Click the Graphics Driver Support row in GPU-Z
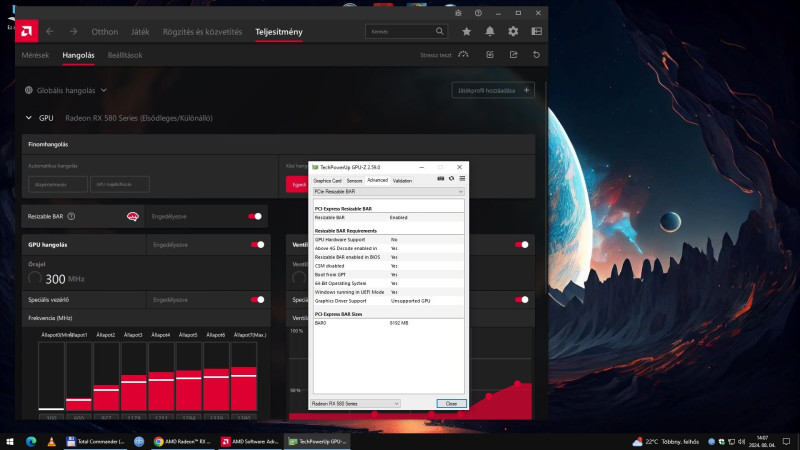The image size is (800, 450). pyautogui.click(x=389, y=301)
